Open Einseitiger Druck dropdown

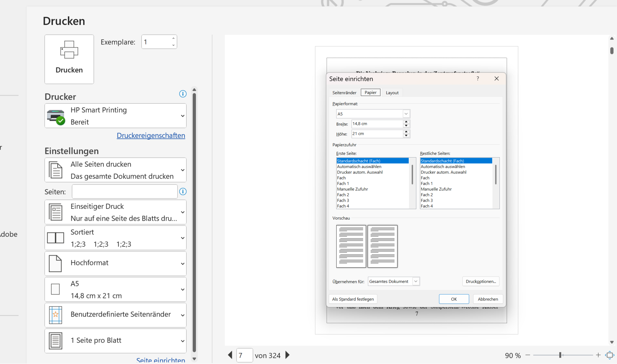(115, 212)
